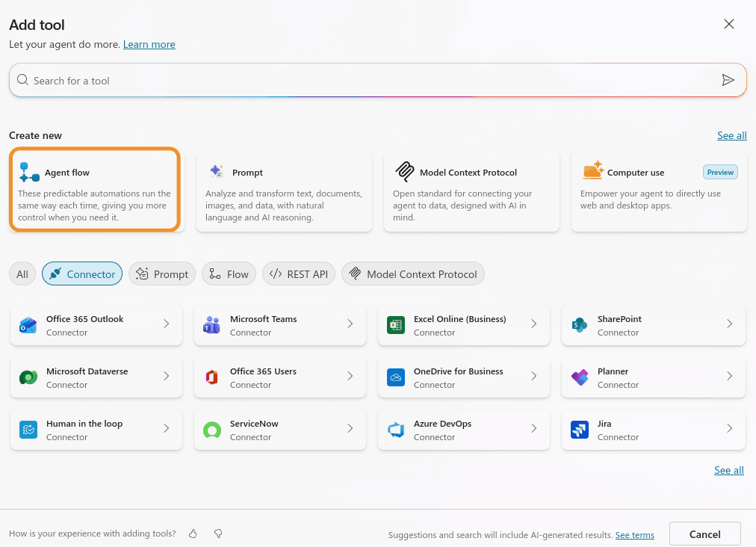Create a new Agent flow card
756x547 pixels.
95,190
